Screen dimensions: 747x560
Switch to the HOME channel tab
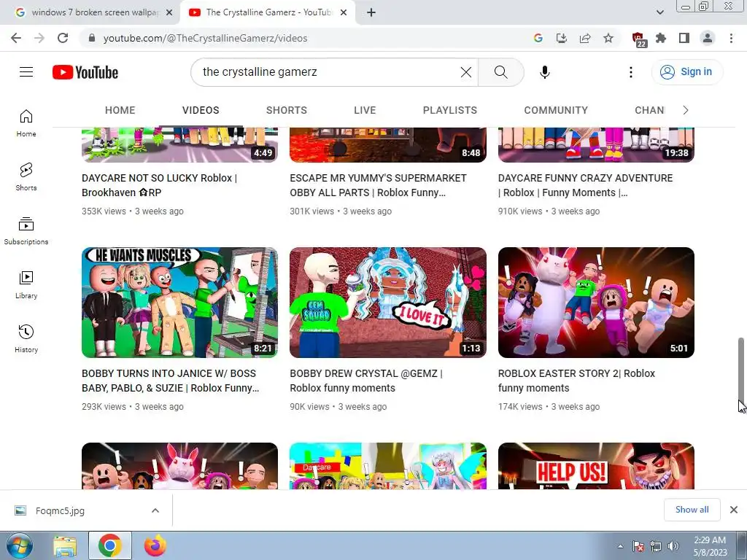[x=120, y=110]
